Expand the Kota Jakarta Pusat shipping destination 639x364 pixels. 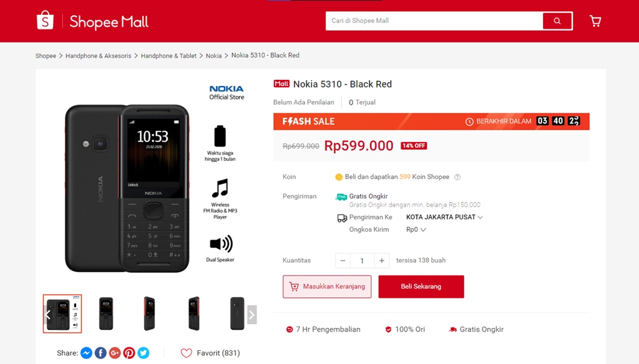(444, 218)
